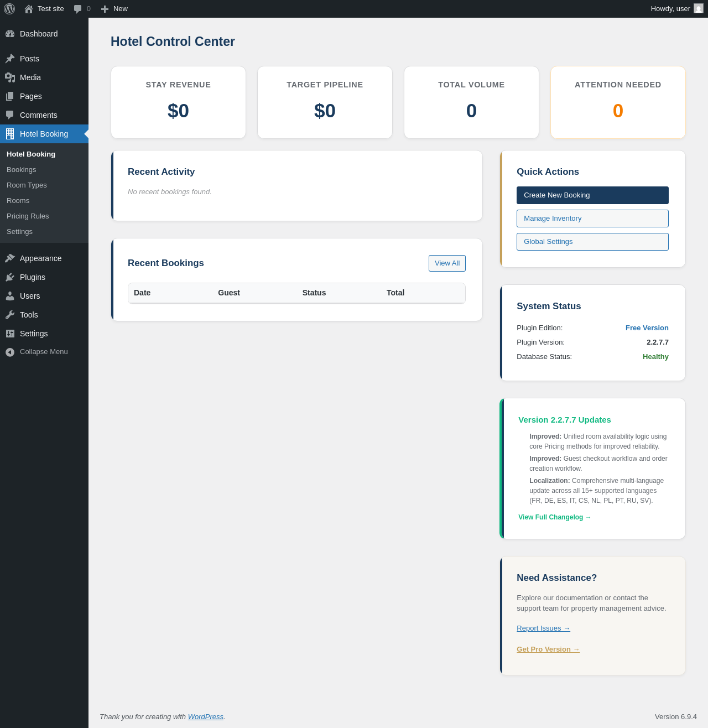The height and width of the screenshot is (728, 708).
Task: Click Healthy database status value
Action: pyautogui.click(x=655, y=357)
